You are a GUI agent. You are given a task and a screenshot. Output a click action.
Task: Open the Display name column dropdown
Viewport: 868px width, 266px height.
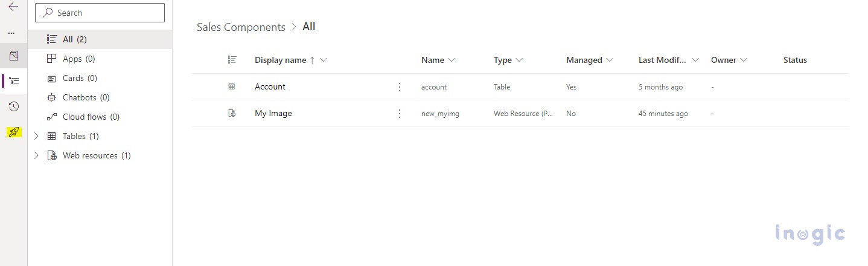click(x=324, y=60)
